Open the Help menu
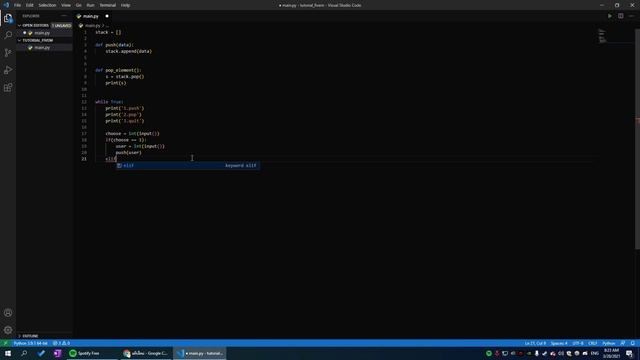 point(125,5)
